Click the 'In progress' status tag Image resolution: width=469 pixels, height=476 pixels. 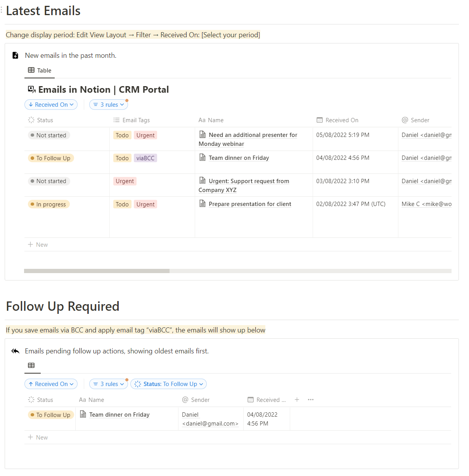click(x=49, y=204)
